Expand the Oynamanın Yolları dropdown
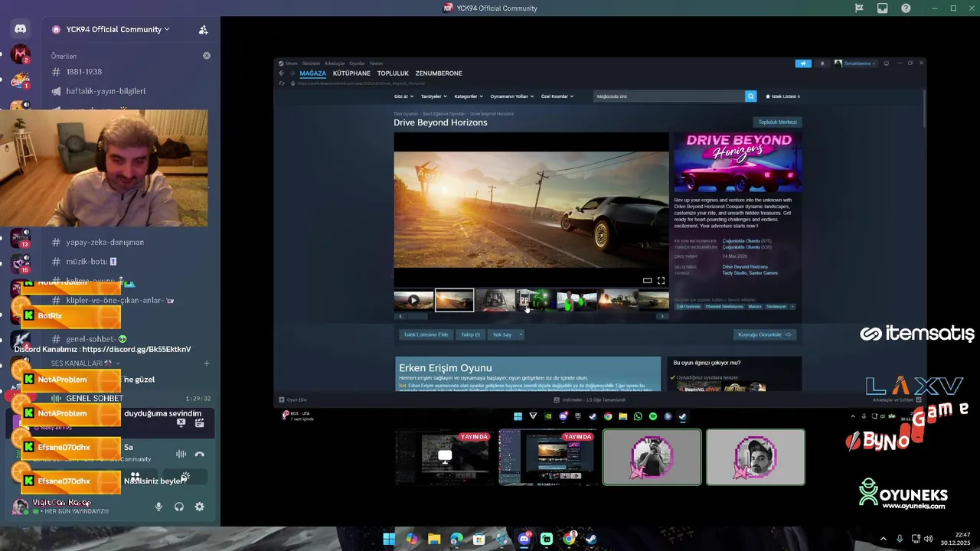980x551 pixels. click(x=511, y=96)
